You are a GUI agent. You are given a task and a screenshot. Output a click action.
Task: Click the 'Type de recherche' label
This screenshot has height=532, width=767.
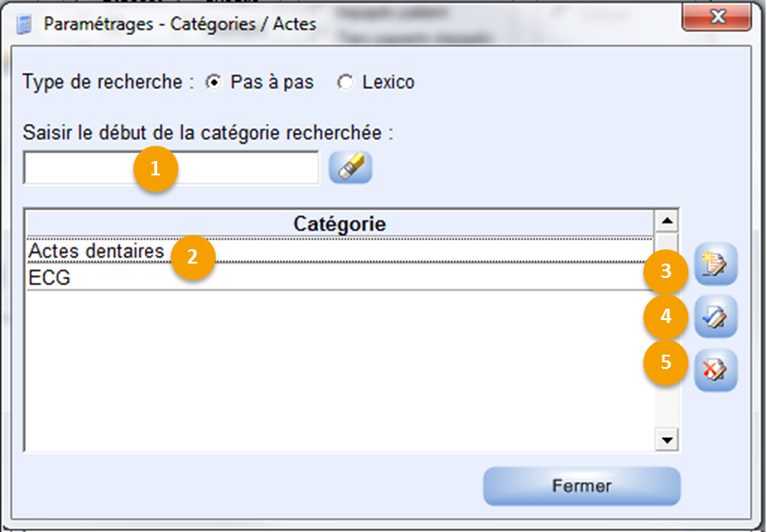[102, 82]
